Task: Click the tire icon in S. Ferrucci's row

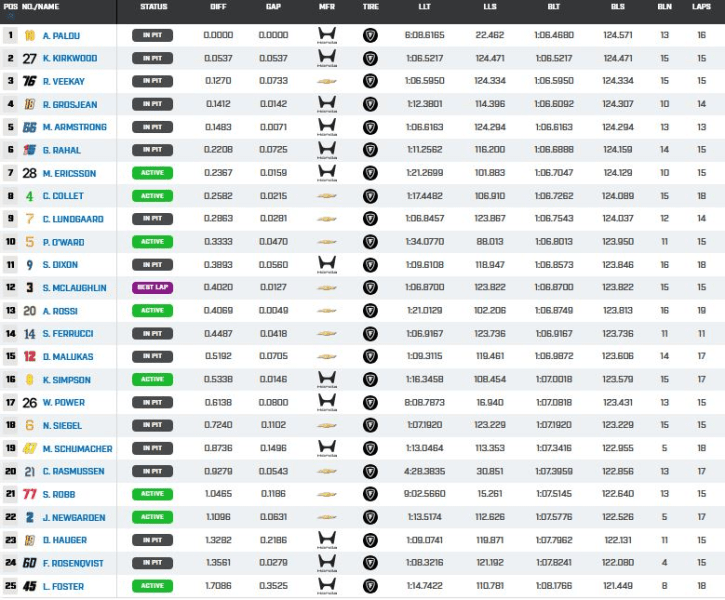Action: (370, 333)
